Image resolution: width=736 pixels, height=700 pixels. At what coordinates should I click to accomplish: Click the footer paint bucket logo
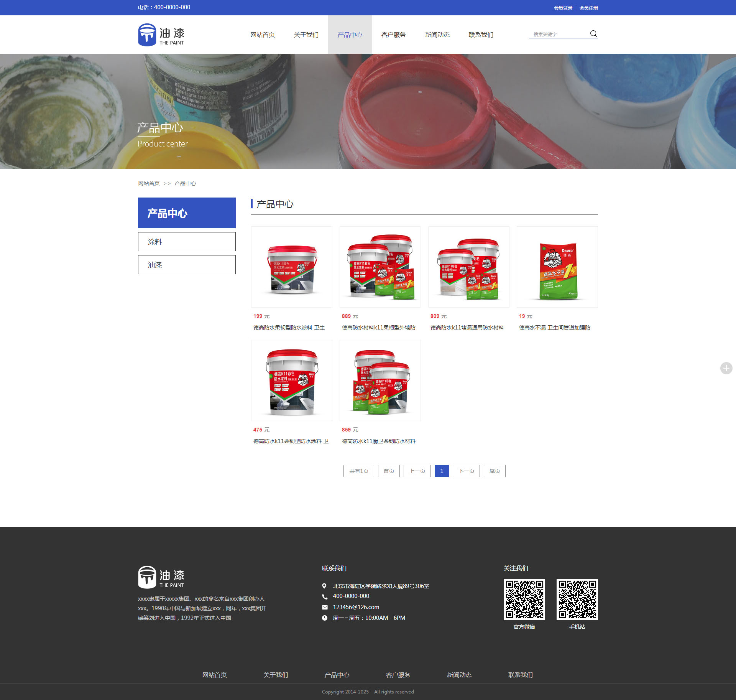point(161,577)
